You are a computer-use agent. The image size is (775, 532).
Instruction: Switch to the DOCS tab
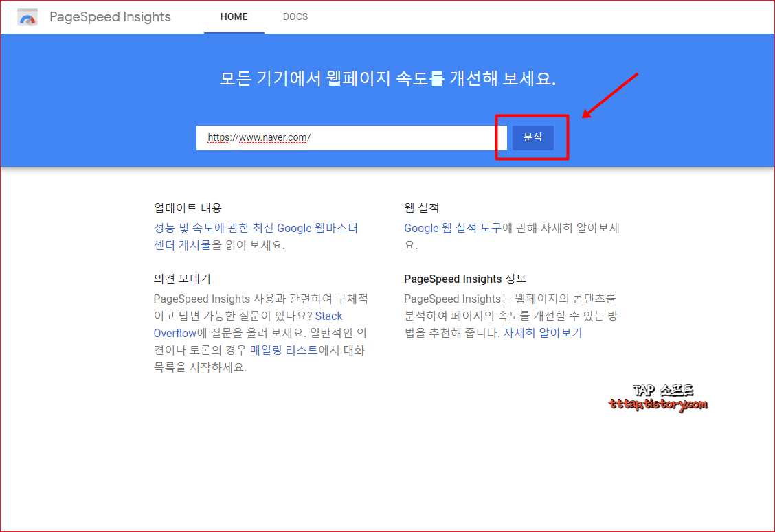tap(295, 16)
